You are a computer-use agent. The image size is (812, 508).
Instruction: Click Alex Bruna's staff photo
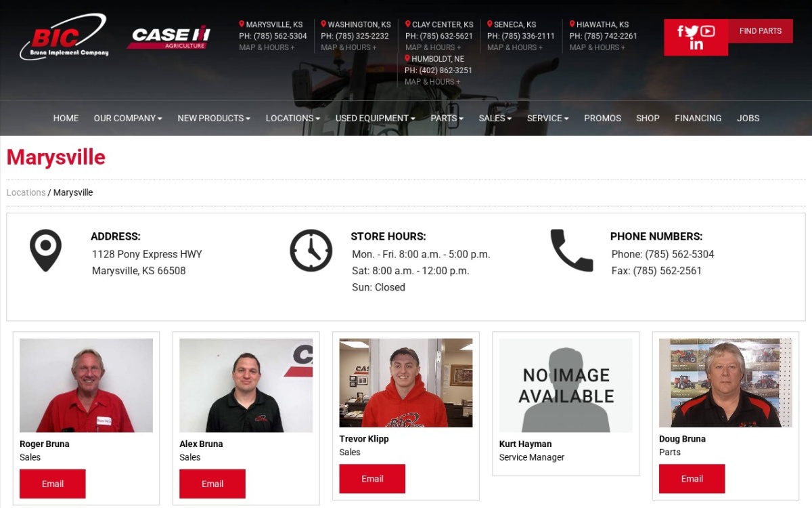pos(246,385)
